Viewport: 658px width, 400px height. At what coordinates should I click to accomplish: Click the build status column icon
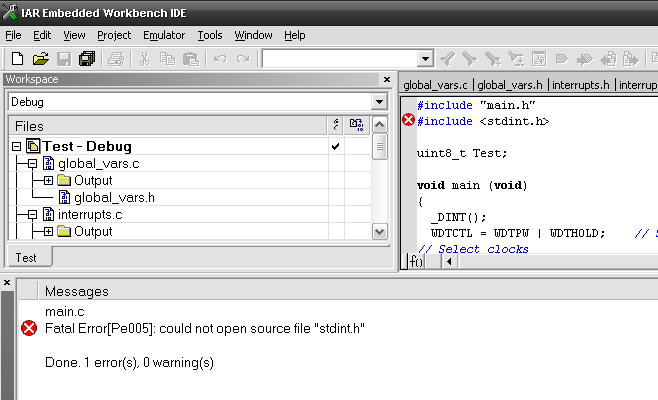[x=357, y=125]
